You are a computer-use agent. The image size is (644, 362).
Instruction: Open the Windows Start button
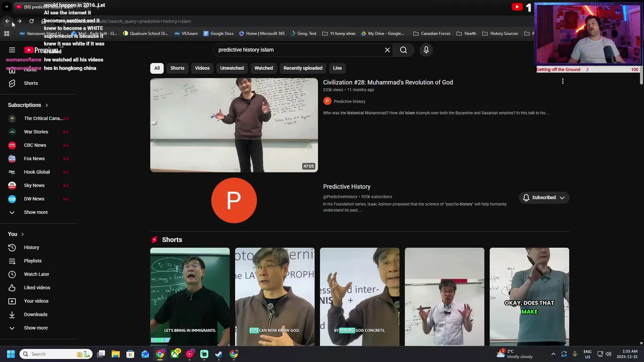(11, 354)
